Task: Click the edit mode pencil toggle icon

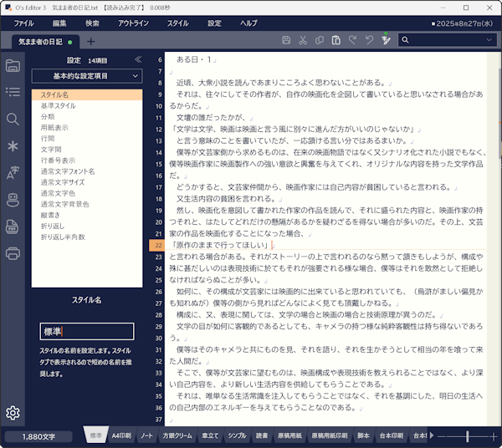Action: (x=386, y=40)
